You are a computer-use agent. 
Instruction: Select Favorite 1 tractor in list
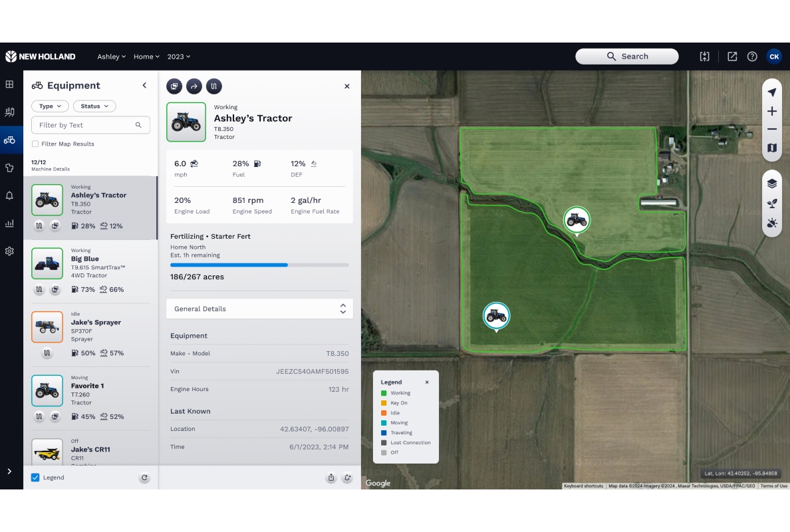point(90,398)
